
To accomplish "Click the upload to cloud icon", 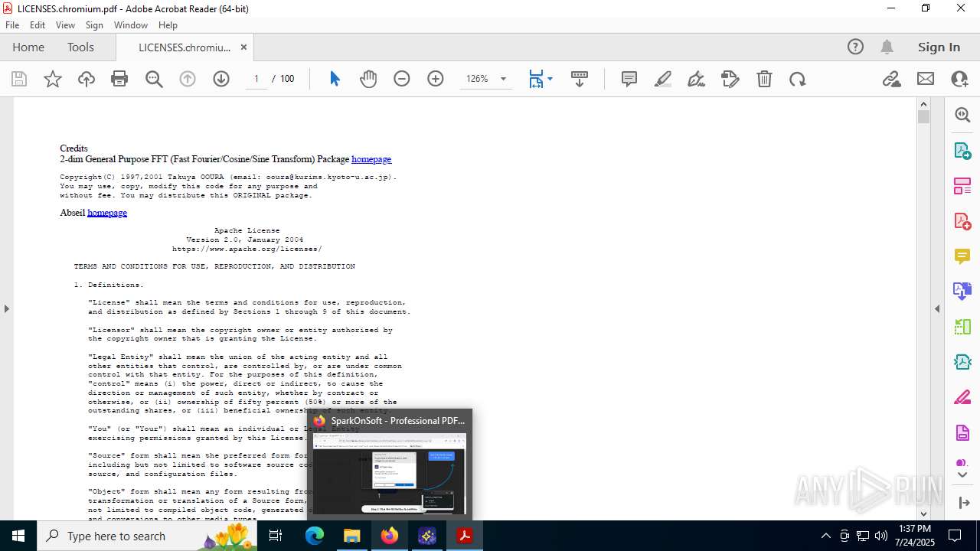I will click(87, 79).
